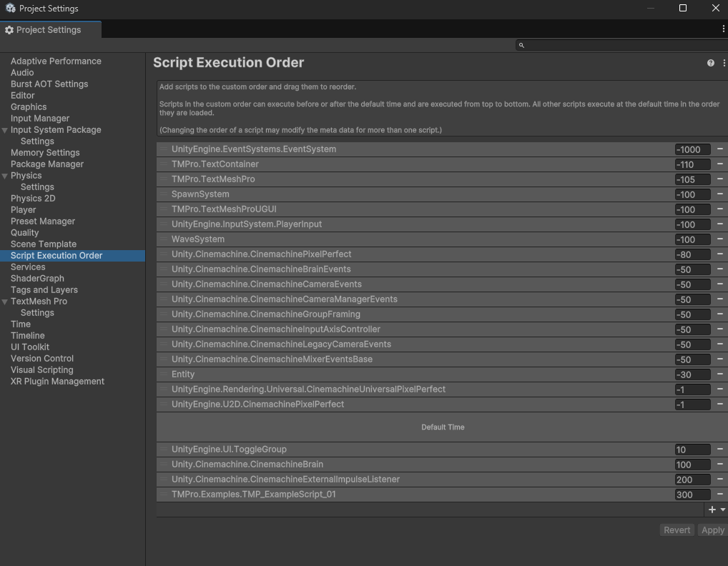Open Audio settings category
The image size is (728, 566).
22,72
